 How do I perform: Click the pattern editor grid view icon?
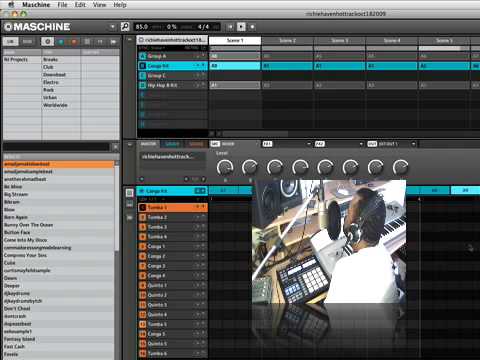130,193
